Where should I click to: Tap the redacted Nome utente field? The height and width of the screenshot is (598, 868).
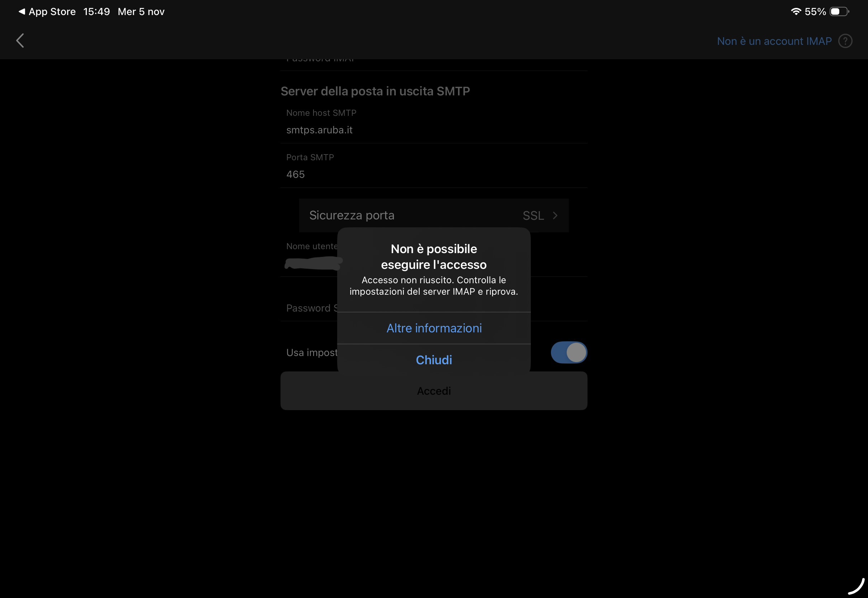pyautogui.click(x=434, y=258)
